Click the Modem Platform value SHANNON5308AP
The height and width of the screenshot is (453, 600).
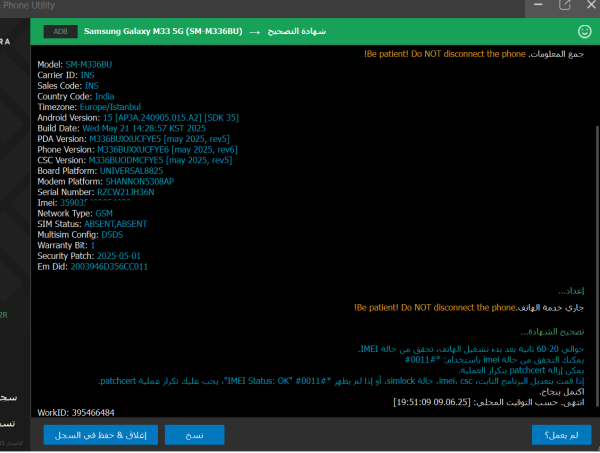140,182
